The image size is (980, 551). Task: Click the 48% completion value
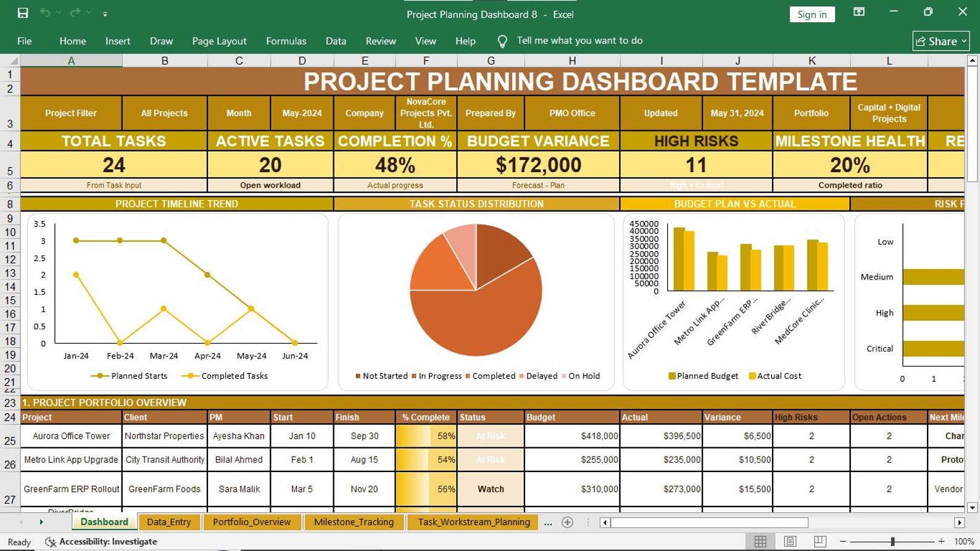395,165
